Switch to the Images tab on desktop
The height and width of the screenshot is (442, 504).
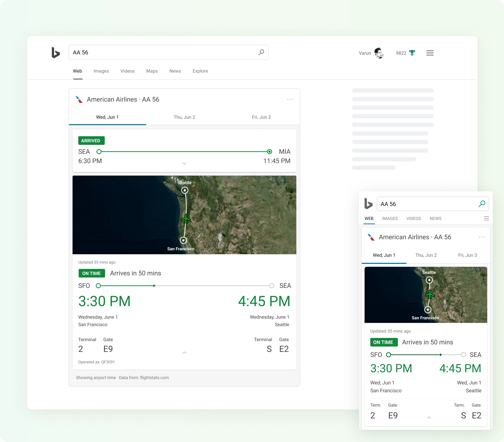tap(101, 71)
